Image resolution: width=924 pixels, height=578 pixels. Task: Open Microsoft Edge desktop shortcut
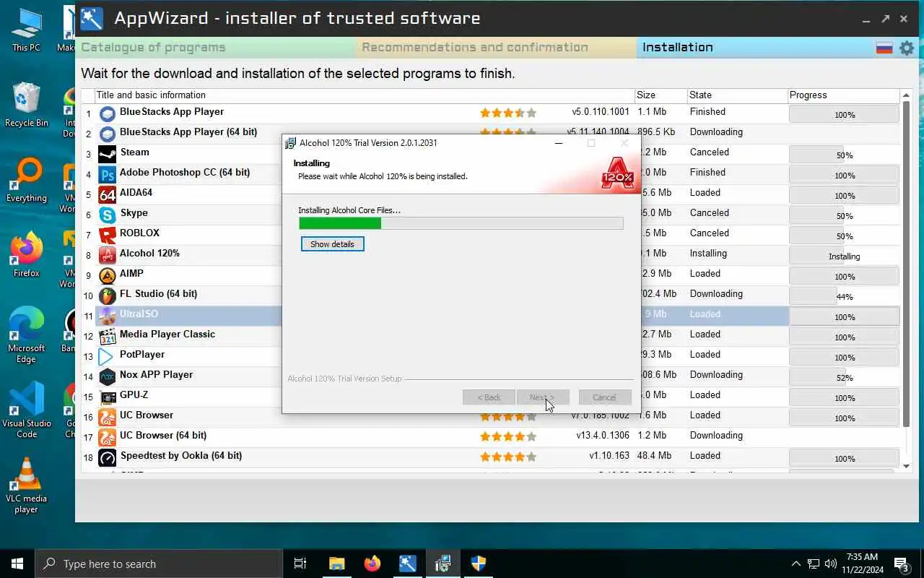(x=26, y=335)
